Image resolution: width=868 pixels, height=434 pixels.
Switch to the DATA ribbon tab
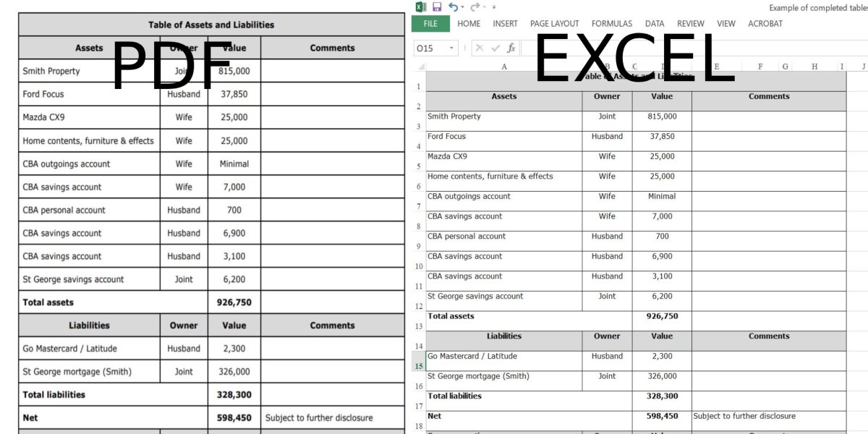tap(655, 24)
